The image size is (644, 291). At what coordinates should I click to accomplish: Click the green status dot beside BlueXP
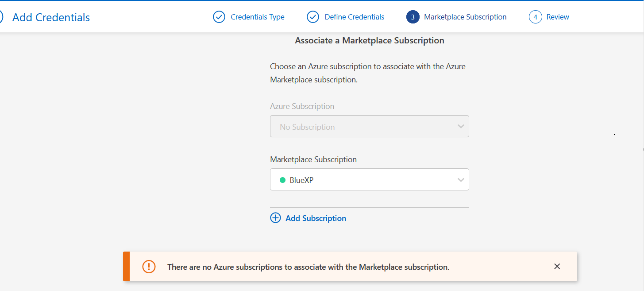(x=282, y=180)
